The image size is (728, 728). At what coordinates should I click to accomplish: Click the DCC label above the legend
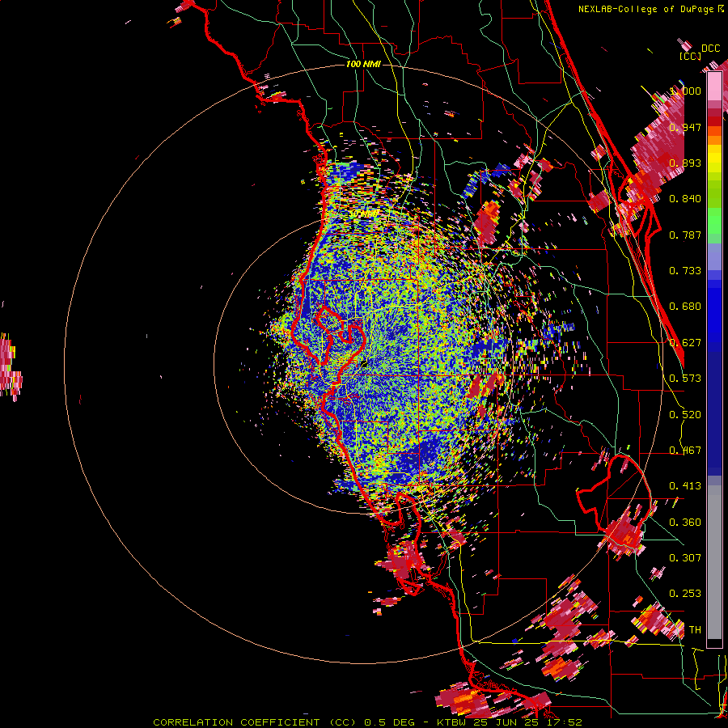(x=710, y=49)
